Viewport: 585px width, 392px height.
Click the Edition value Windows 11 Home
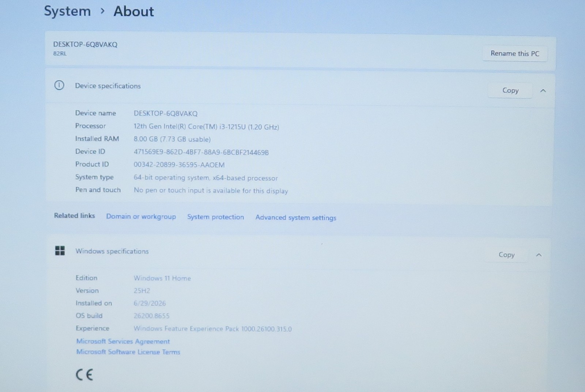pyautogui.click(x=162, y=278)
